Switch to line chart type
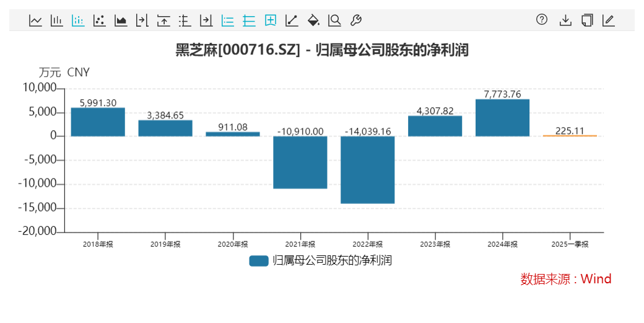Image resolution: width=644 pixels, height=323 pixels. coord(36,20)
